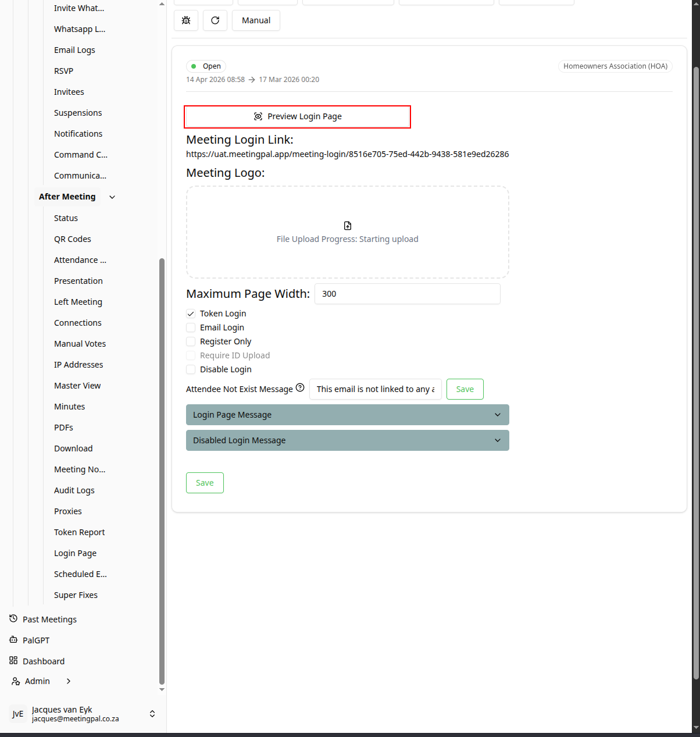Toggle the Token Login checkbox

[x=191, y=314]
